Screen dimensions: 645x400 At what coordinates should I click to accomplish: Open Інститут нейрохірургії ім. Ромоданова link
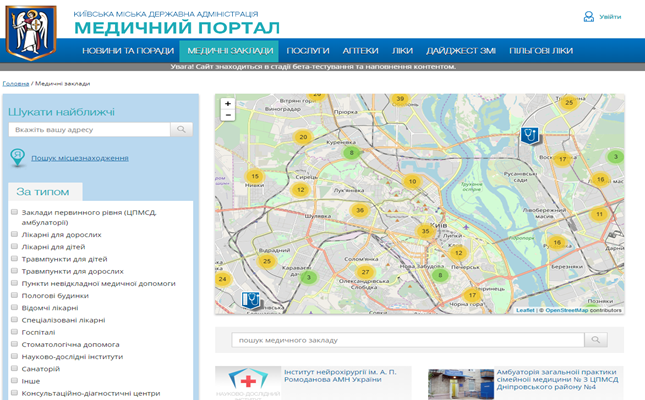340,376
